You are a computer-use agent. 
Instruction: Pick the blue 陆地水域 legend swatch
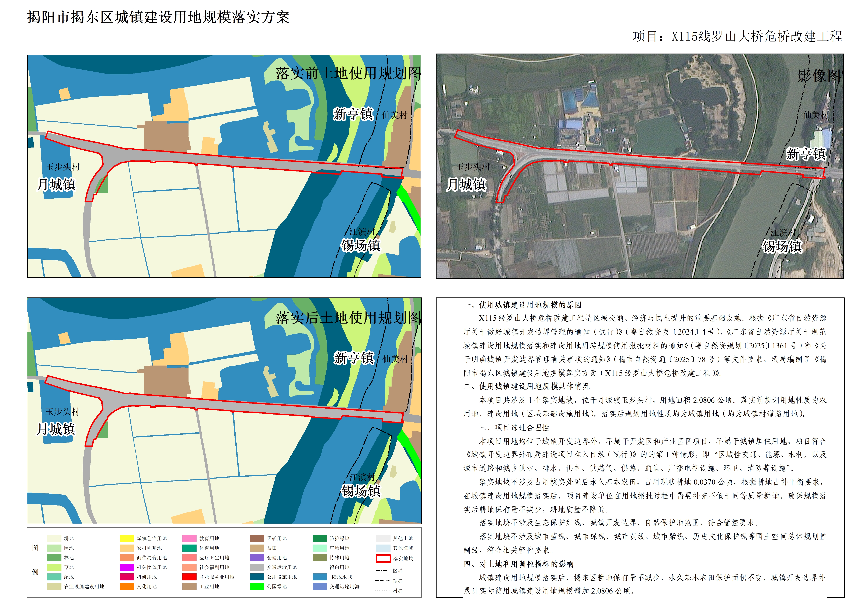click(x=320, y=577)
